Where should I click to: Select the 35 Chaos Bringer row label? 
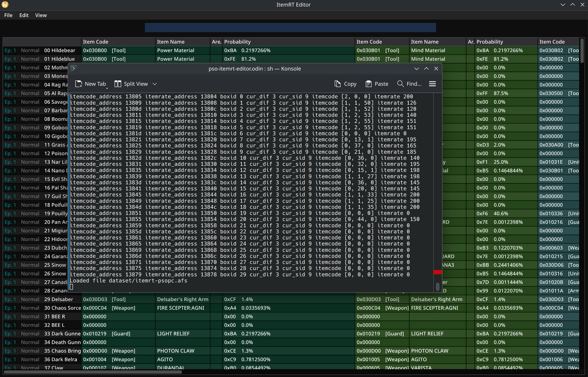pyautogui.click(x=62, y=351)
